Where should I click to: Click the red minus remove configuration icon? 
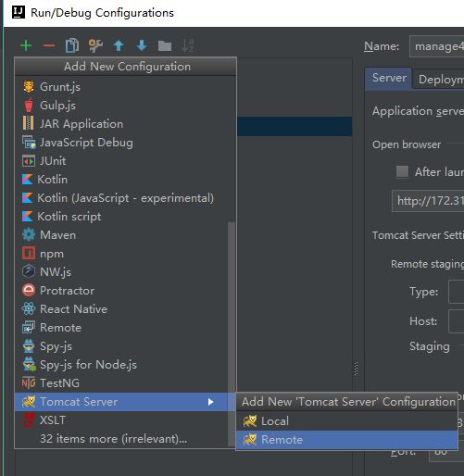coord(49,45)
